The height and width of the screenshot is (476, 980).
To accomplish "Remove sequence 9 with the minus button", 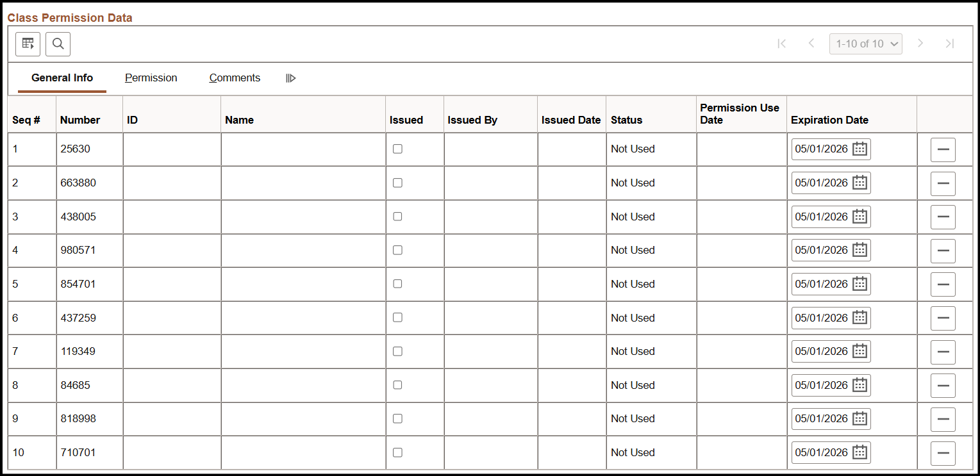I will (x=943, y=418).
